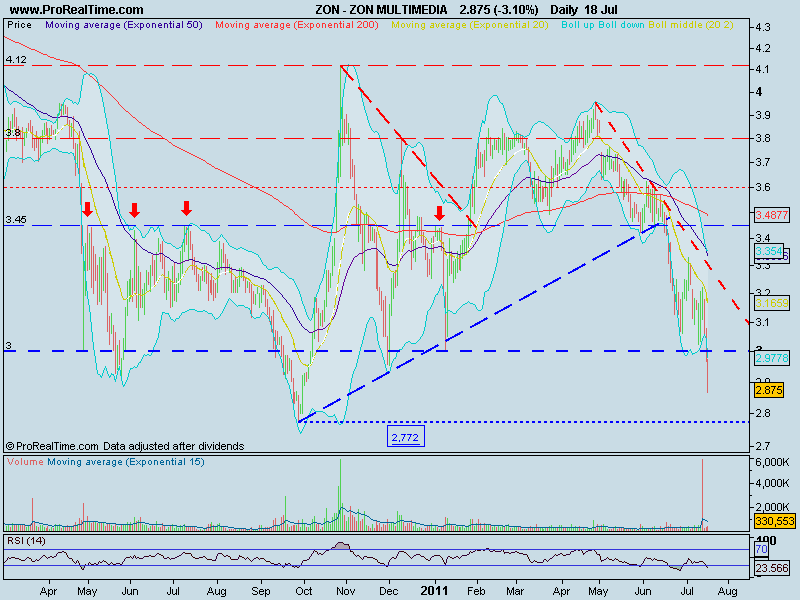Click the 3.7 price axis tick

click(x=763, y=162)
